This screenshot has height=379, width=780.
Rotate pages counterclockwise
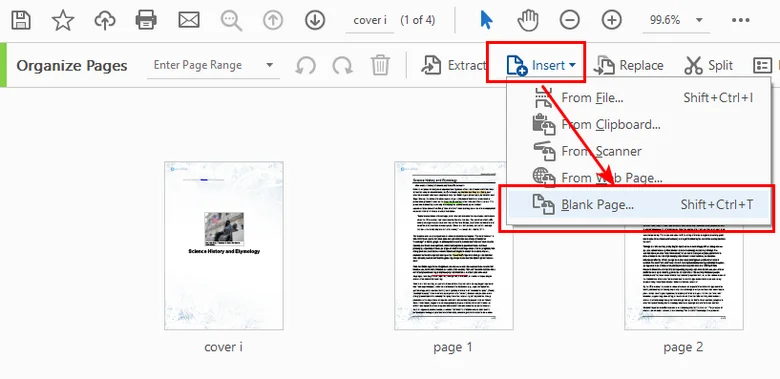click(305, 66)
